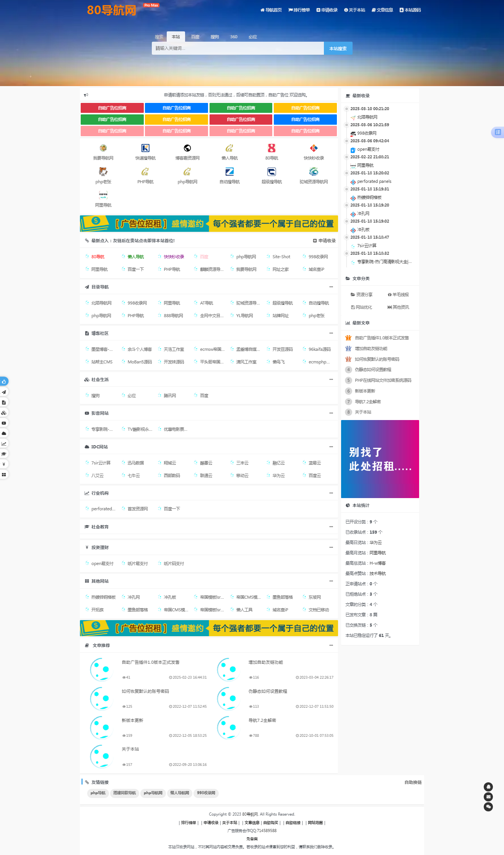Expand more of 行业机构 section
504x855 pixels.
(x=331, y=493)
